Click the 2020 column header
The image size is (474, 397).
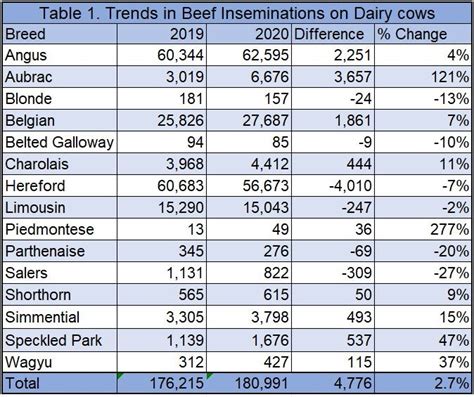249,34
